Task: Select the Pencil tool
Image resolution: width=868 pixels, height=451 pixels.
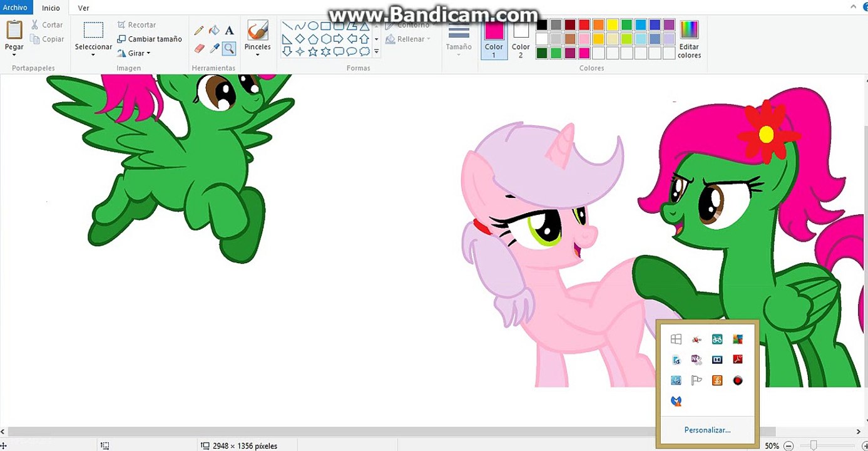Action: pos(199,31)
